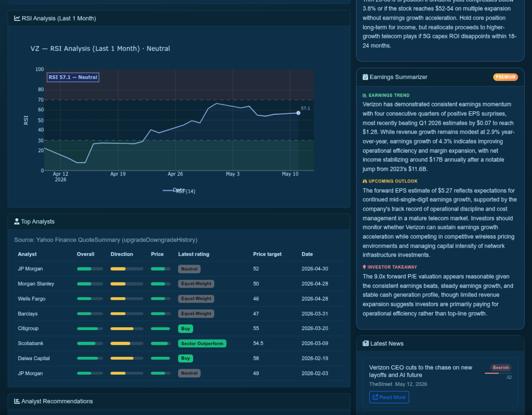Click the 'May 3' label on the RSI chart axis
The height and width of the screenshot is (415, 532).
click(x=232, y=174)
